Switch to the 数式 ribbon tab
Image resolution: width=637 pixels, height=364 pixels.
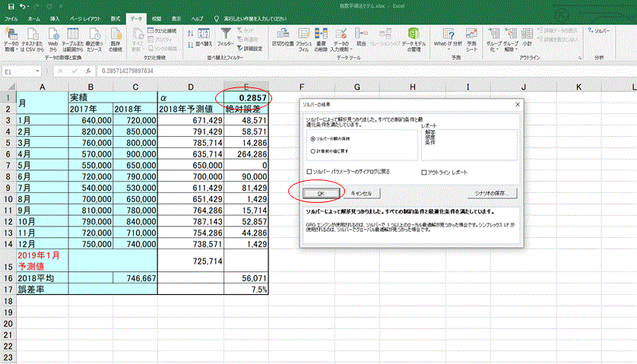(116, 17)
